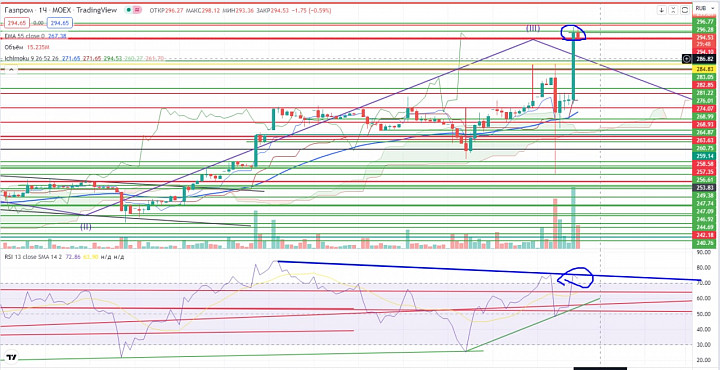
Task: Click the RSI scale value 50.00
Action: click(x=703, y=314)
